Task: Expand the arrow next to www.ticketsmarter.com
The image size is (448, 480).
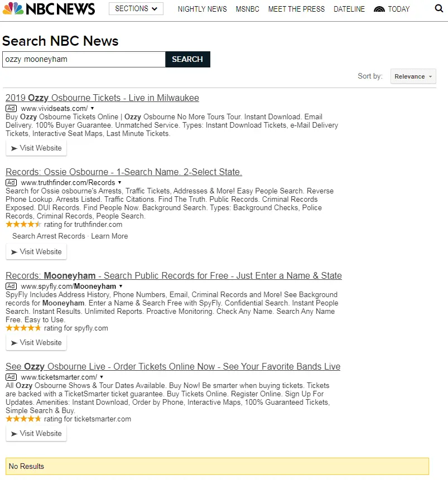Action: pyautogui.click(x=102, y=377)
